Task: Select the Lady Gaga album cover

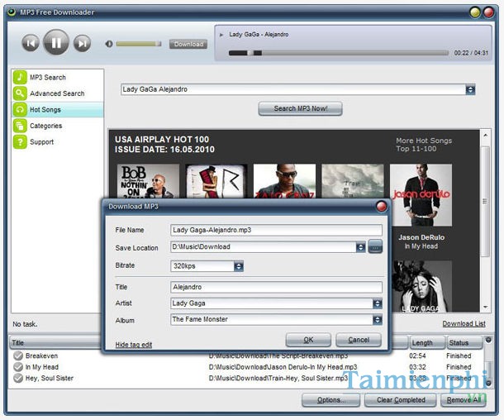Action: click(421, 286)
